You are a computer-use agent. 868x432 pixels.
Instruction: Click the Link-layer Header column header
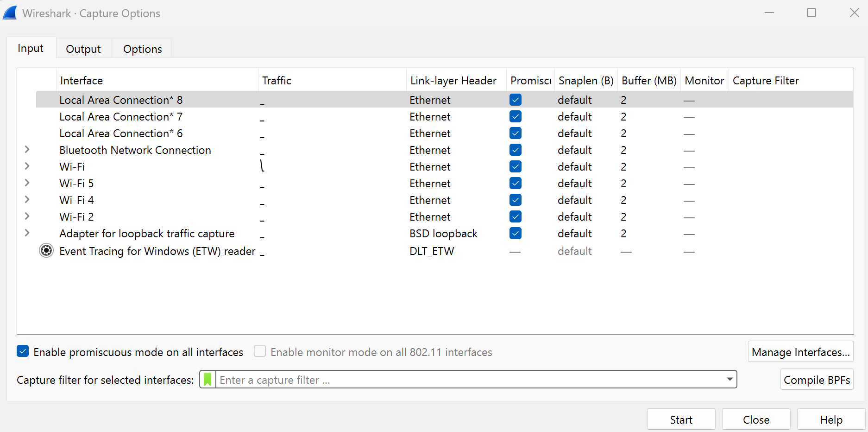(x=456, y=80)
